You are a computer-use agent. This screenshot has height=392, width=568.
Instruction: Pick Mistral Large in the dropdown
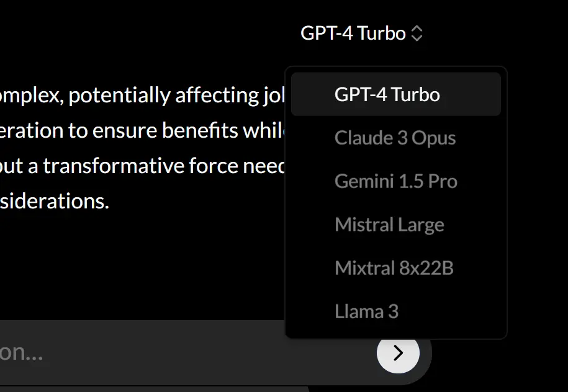coord(389,225)
